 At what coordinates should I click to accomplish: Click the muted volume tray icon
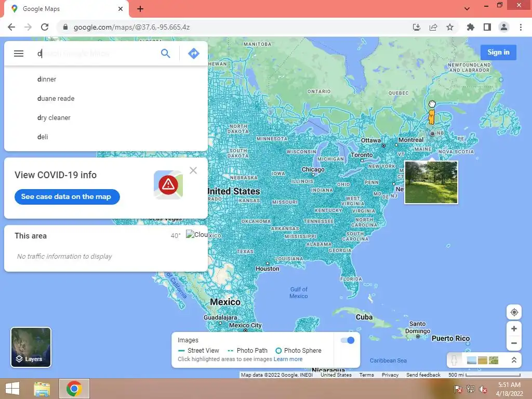(x=483, y=389)
